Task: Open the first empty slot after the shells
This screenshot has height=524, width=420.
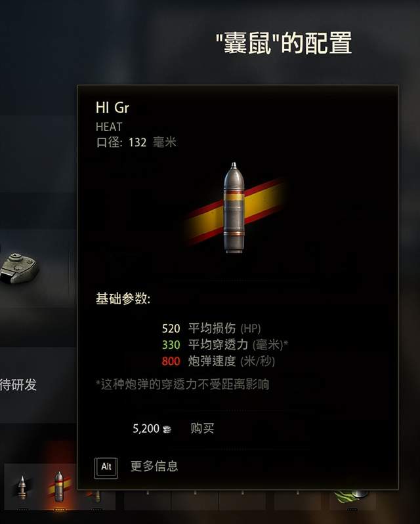Action: (x=148, y=500)
